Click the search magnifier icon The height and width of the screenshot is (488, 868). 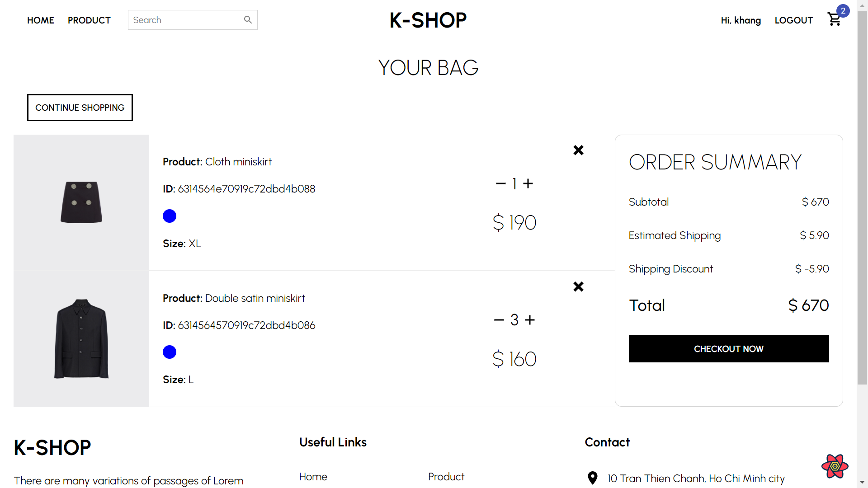pyautogui.click(x=248, y=19)
